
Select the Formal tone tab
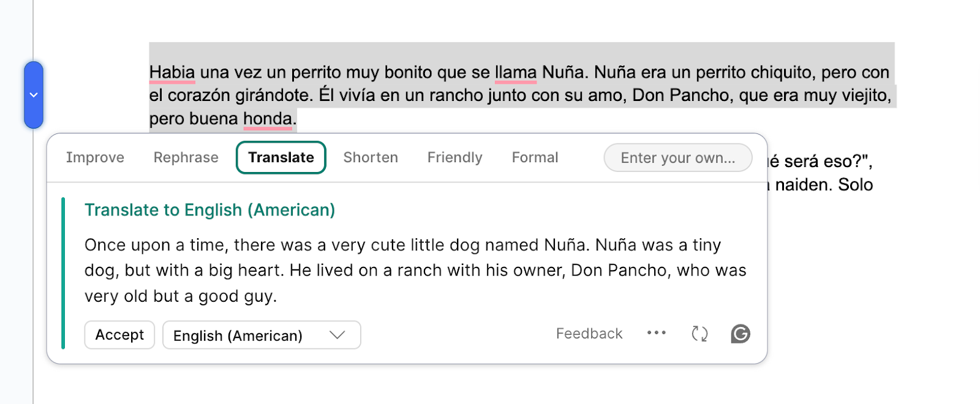(x=534, y=157)
